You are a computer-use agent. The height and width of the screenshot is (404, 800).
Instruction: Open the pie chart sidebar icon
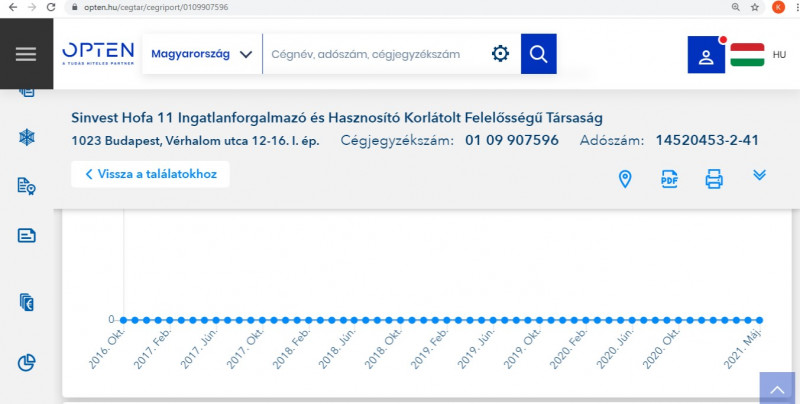coord(27,362)
